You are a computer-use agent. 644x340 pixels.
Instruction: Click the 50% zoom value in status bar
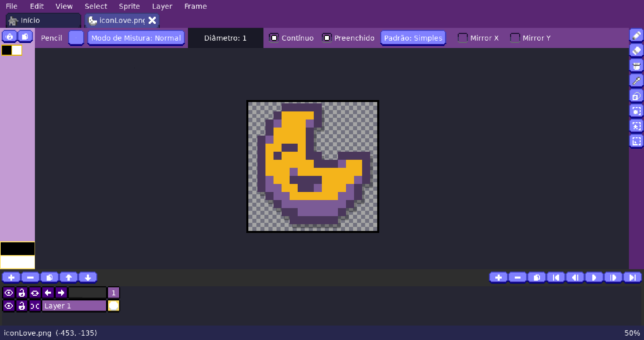(632, 333)
